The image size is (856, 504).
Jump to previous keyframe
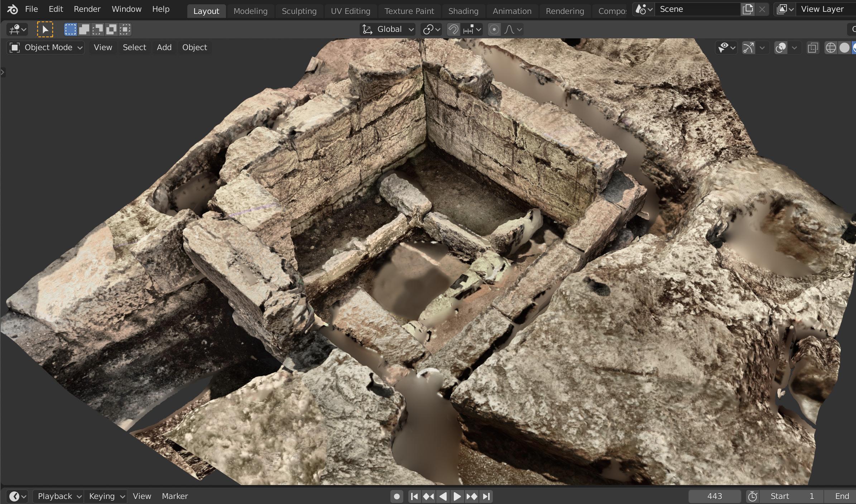pos(428,496)
